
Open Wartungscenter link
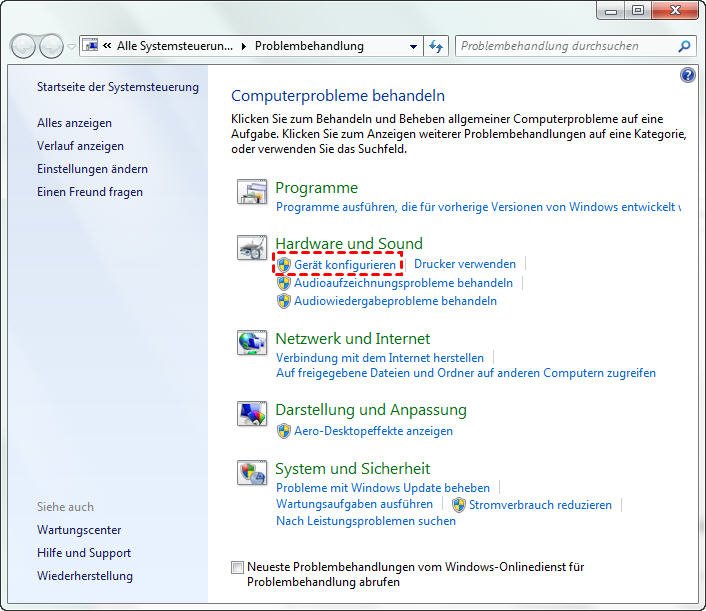coord(79,530)
